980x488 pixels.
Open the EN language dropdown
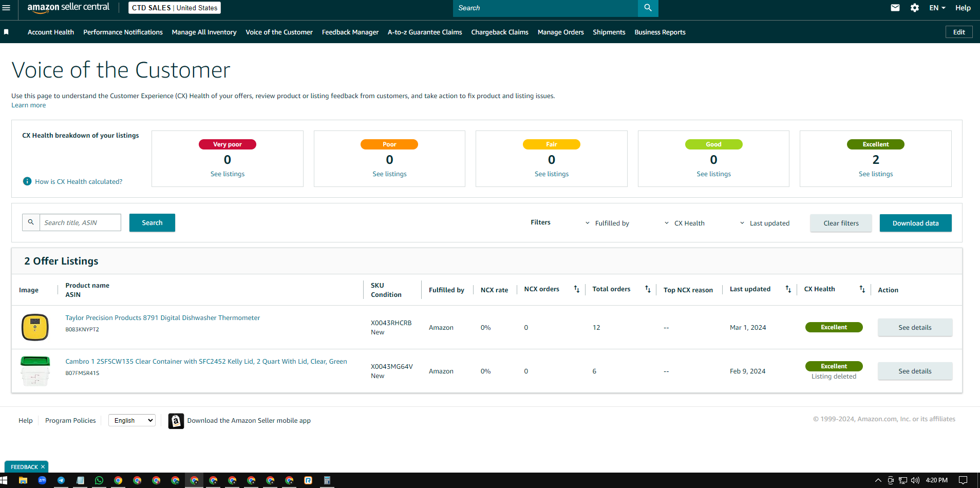(x=937, y=8)
